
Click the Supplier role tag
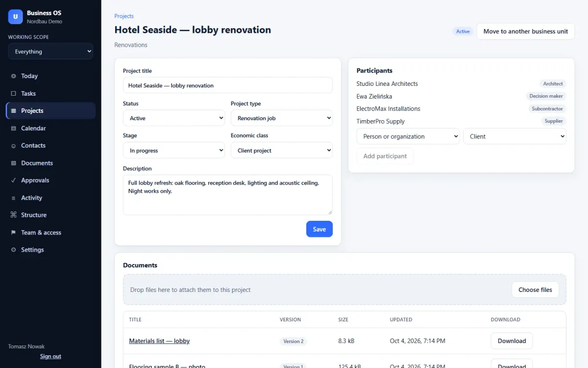click(554, 121)
